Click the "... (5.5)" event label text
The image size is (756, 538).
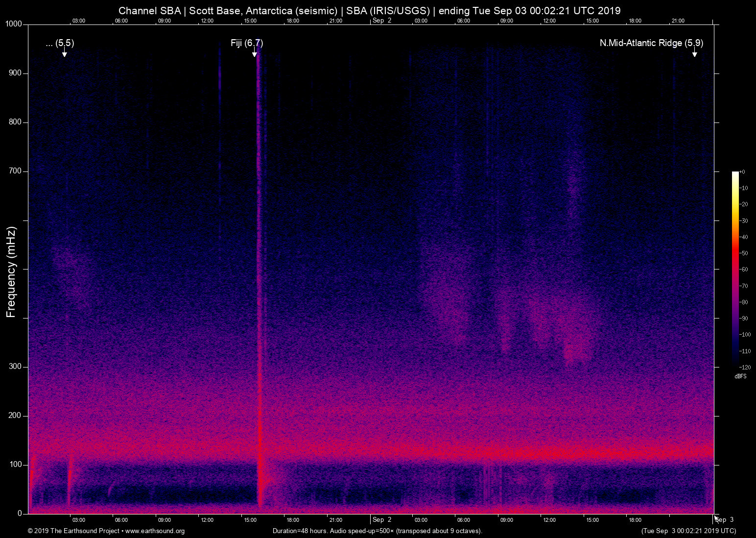pos(60,43)
